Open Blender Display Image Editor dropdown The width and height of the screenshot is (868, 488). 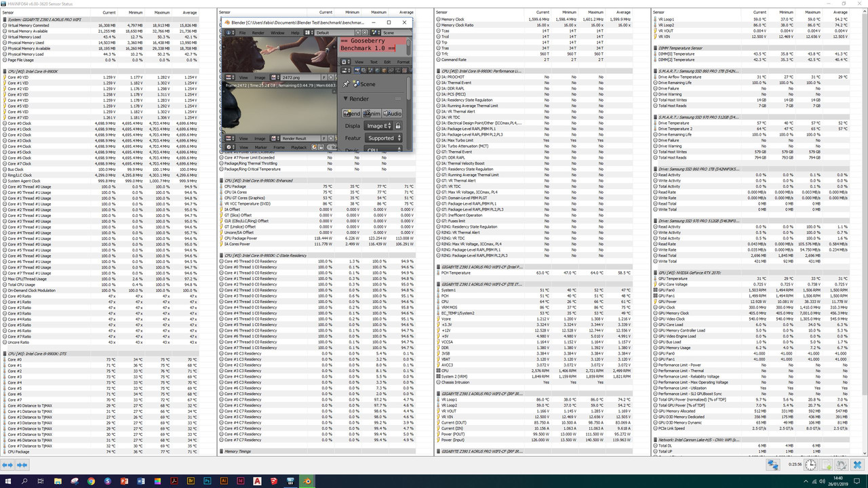coord(378,126)
